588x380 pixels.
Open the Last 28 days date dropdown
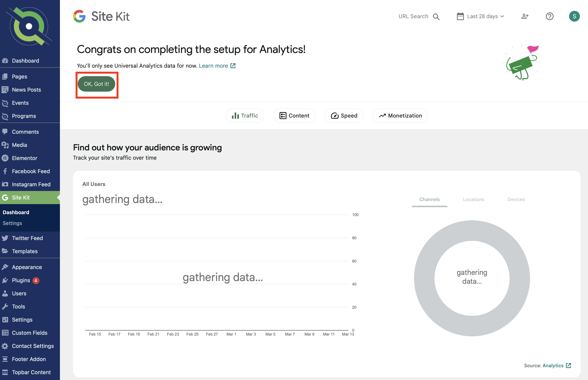[480, 16]
